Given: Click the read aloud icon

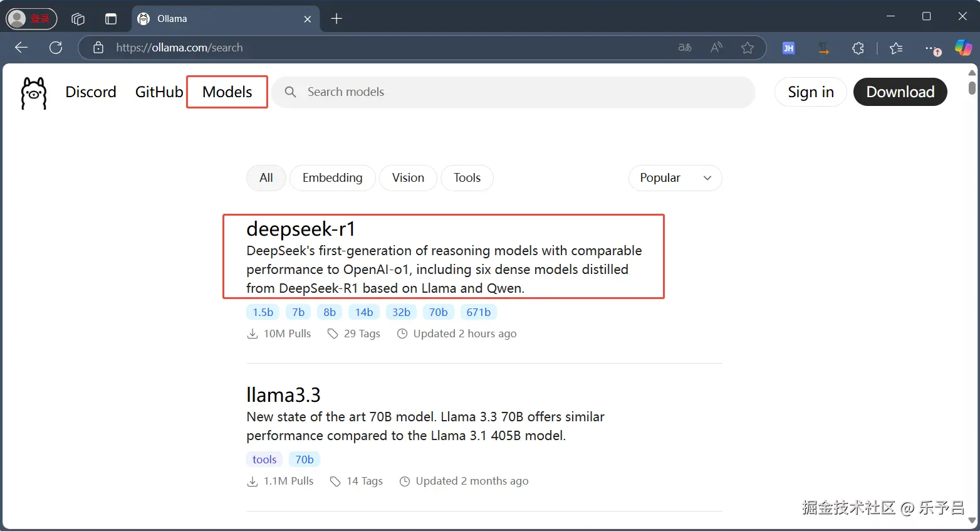Looking at the screenshot, I should coord(716,48).
